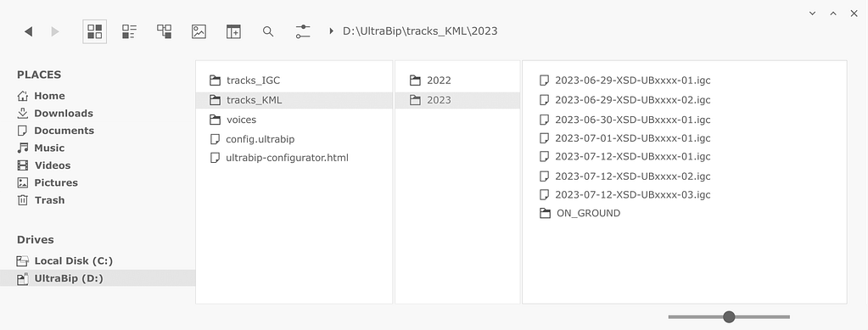Split view with the add-column icon
The image size is (868, 330).
pyautogui.click(x=233, y=31)
